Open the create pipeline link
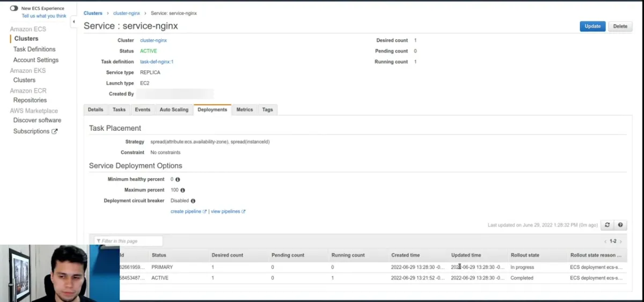644x302 pixels. tap(188, 212)
